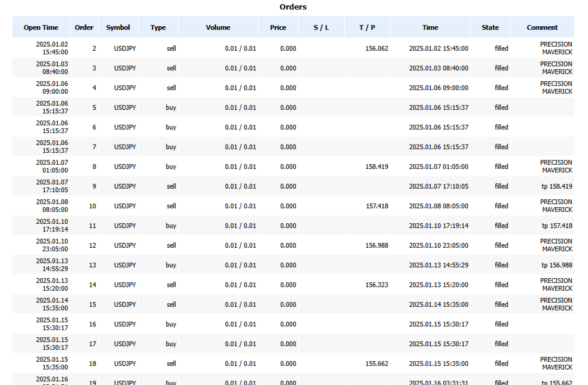588x385 pixels.
Task: Click the Orders table title
Action: click(x=293, y=7)
